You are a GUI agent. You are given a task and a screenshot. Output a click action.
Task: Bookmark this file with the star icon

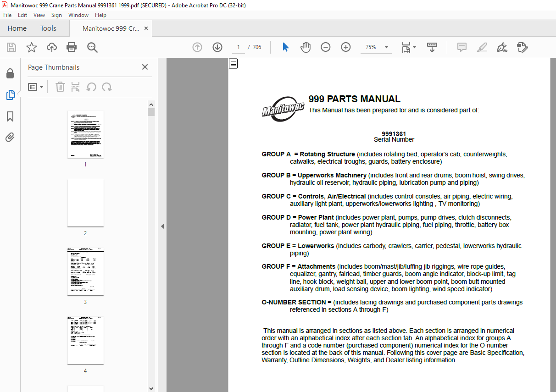pos(32,47)
